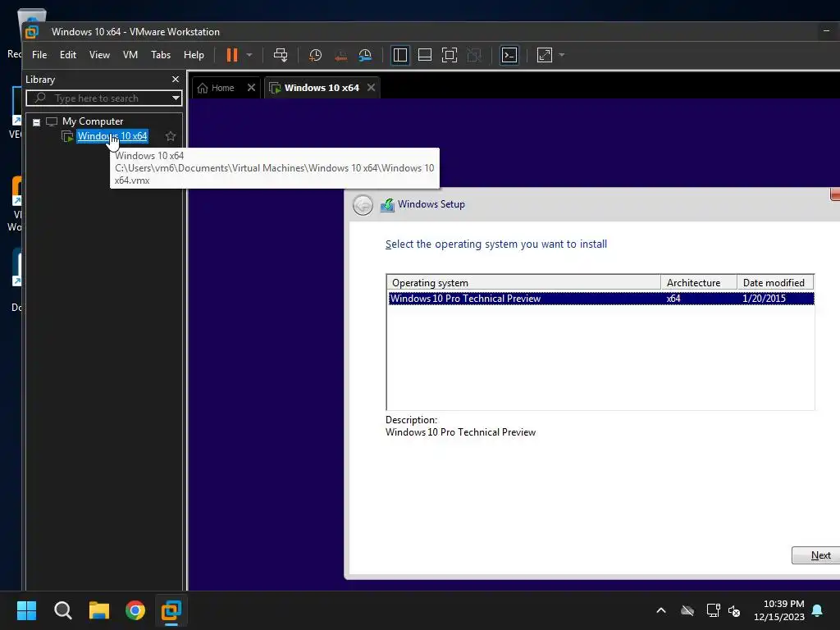The image size is (840, 630).
Task: Launch Google Chrome from taskbar
Action: [x=135, y=610]
